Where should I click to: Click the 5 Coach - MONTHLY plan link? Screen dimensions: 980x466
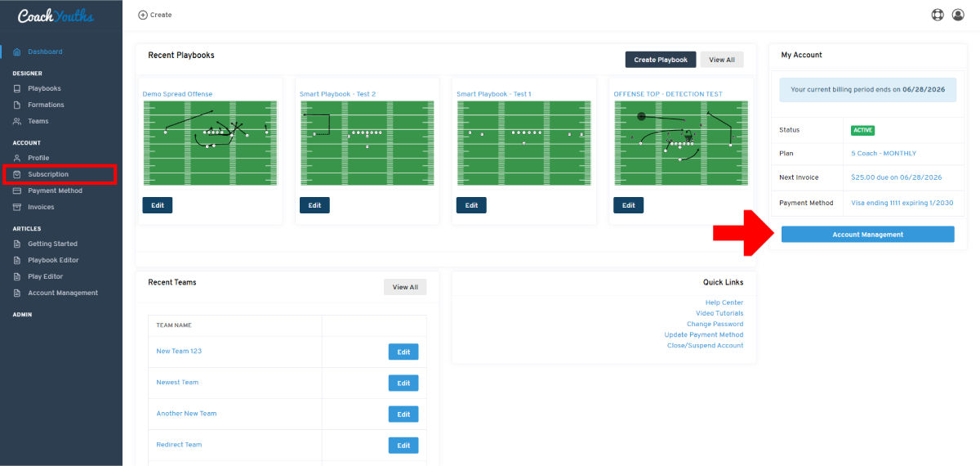tap(884, 153)
